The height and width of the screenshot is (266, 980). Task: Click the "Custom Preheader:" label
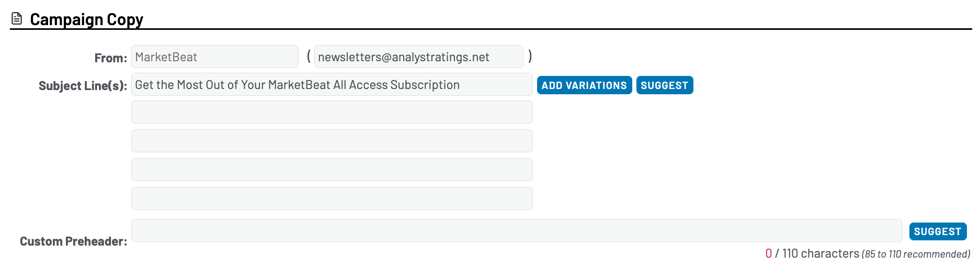point(73,241)
